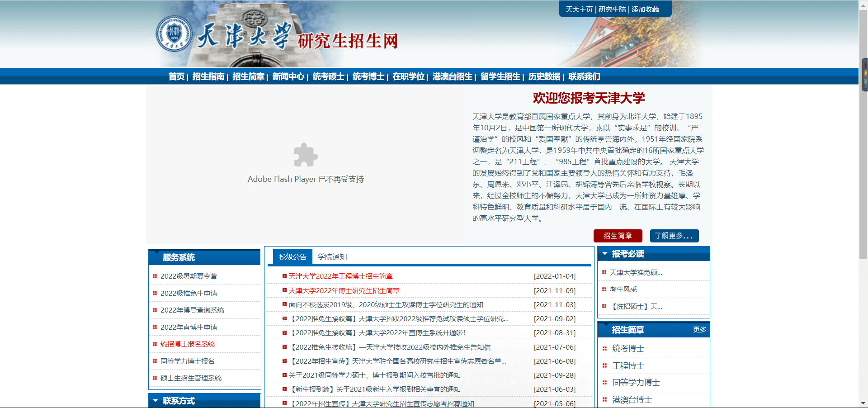The width and height of the screenshot is (868, 408).
Task: Collapse the 报考必读 panel arrow
Action: coord(604,254)
